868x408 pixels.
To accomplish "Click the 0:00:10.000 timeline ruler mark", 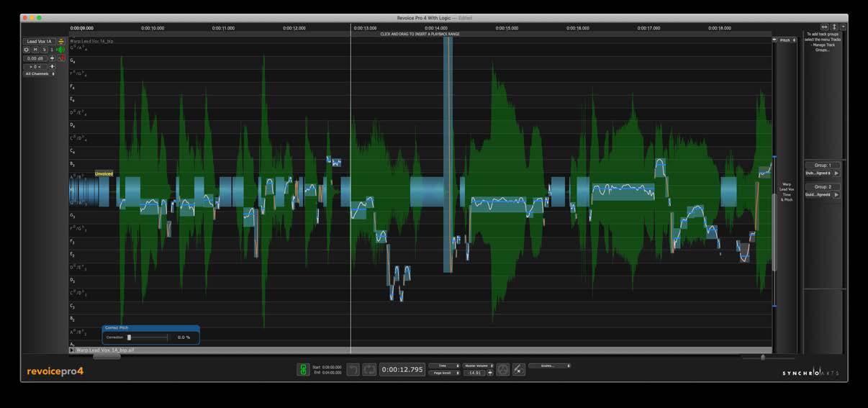I will pos(152,28).
